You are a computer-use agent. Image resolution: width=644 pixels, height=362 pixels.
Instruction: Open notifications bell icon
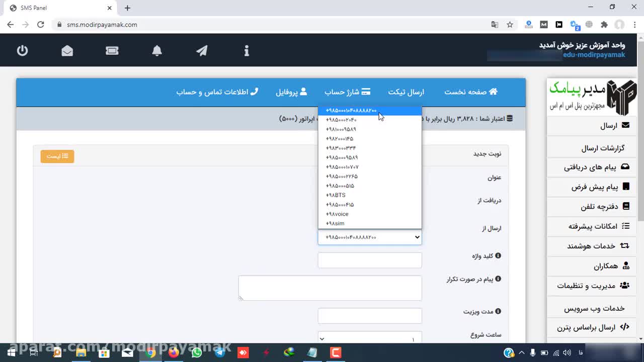(157, 50)
